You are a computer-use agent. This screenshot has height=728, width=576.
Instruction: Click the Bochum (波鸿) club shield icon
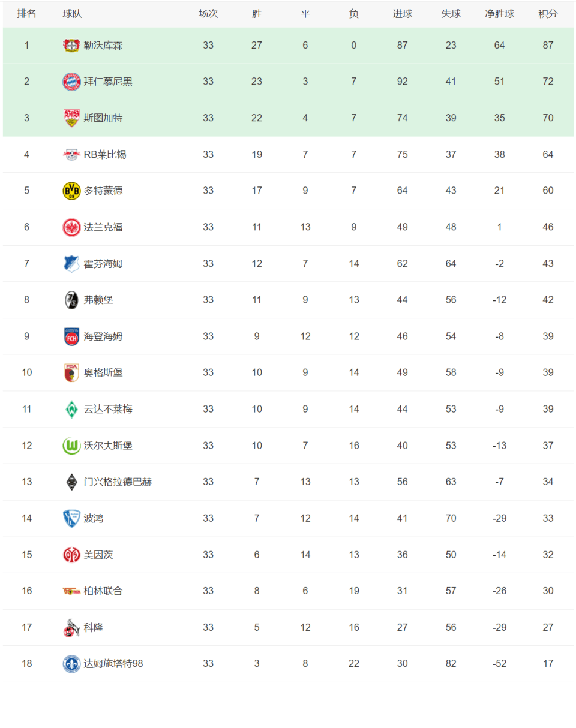pyautogui.click(x=71, y=518)
